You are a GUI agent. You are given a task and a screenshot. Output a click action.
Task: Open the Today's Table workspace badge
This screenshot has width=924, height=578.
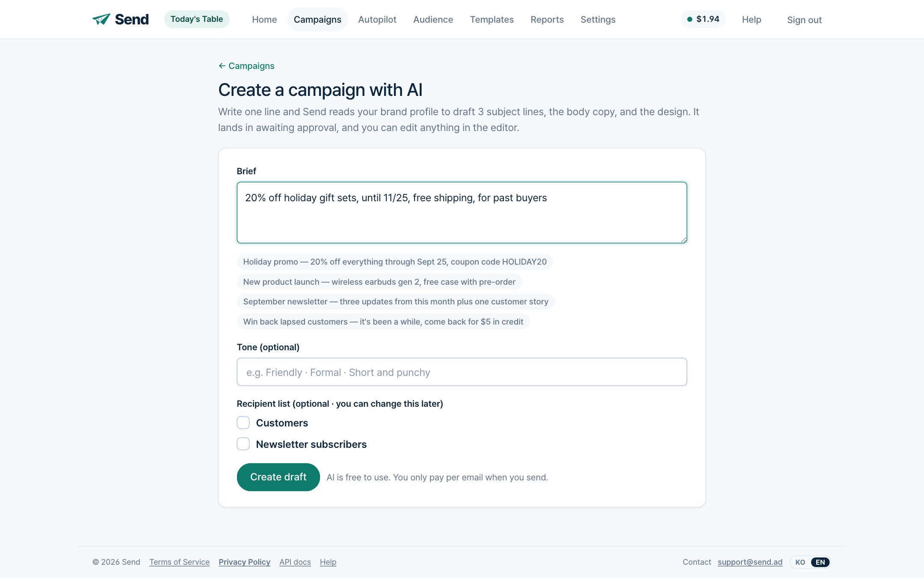click(197, 19)
